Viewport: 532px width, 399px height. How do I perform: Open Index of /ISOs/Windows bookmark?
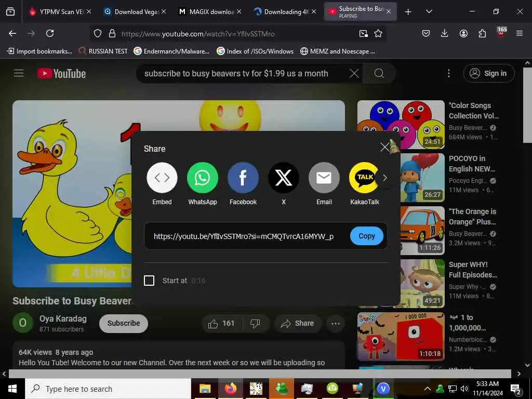[x=255, y=51]
